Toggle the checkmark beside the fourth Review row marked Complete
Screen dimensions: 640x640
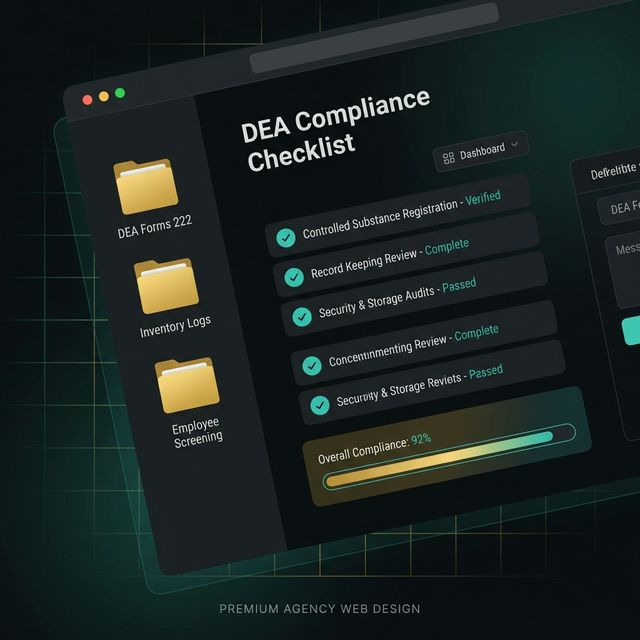tap(312, 366)
